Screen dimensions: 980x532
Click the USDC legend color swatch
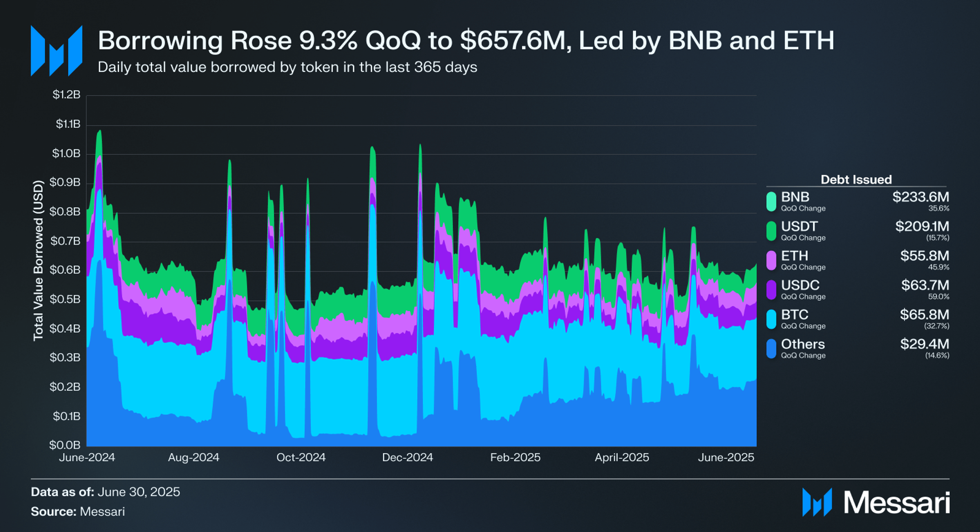[771, 290]
